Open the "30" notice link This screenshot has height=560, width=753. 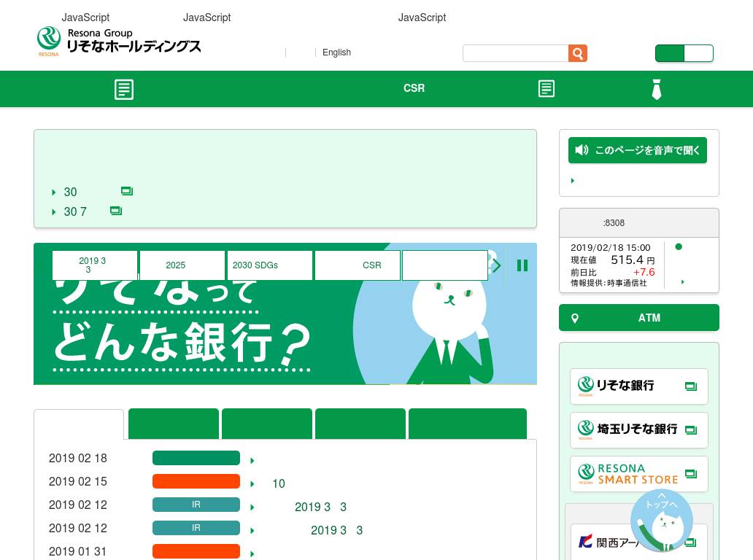(x=70, y=192)
